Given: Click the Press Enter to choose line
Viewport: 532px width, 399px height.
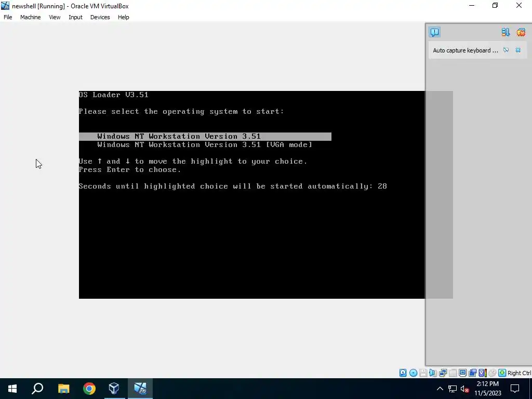Looking at the screenshot, I should pyautogui.click(x=130, y=170).
